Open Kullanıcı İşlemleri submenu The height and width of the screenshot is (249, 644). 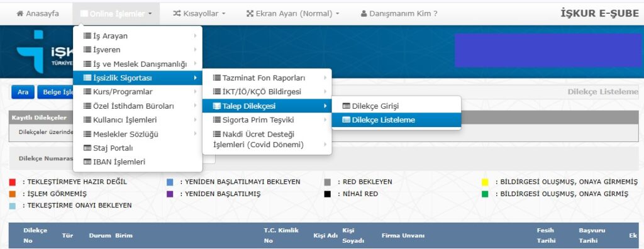(138, 120)
